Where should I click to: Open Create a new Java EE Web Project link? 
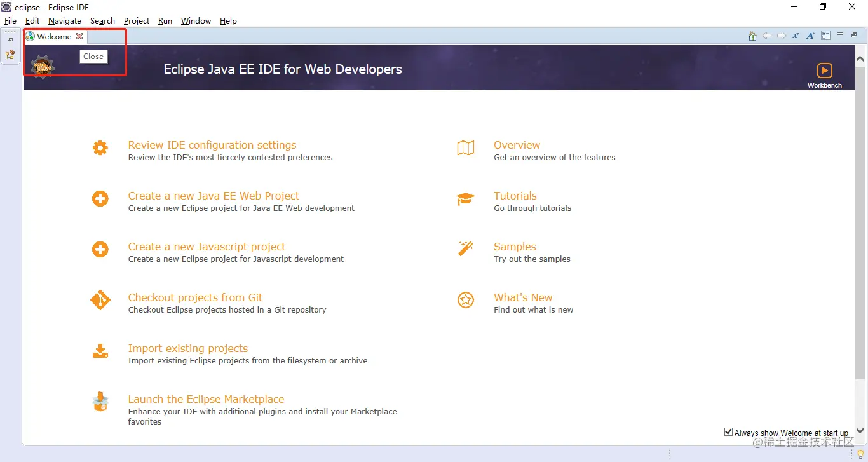[x=214, y=196]
